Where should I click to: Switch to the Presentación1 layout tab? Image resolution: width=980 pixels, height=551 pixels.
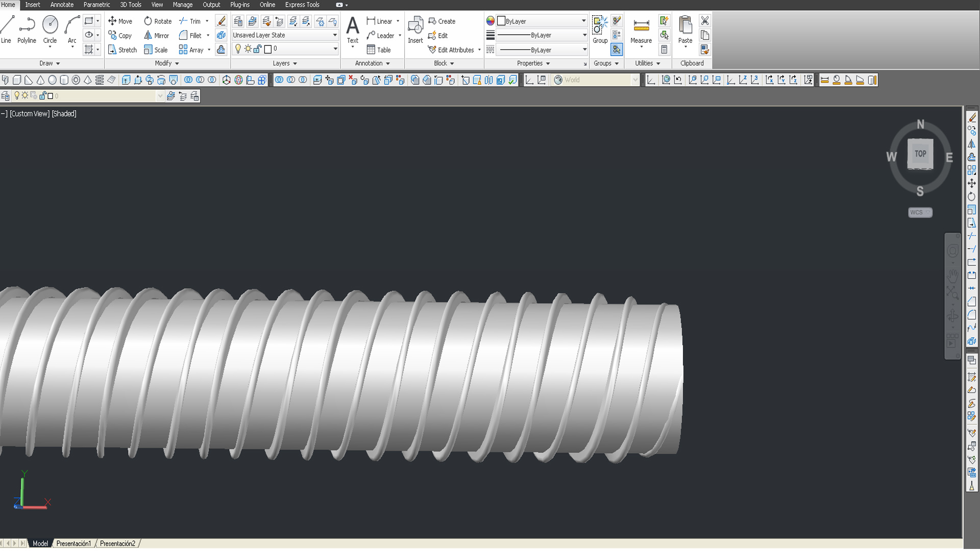[73, 543]
